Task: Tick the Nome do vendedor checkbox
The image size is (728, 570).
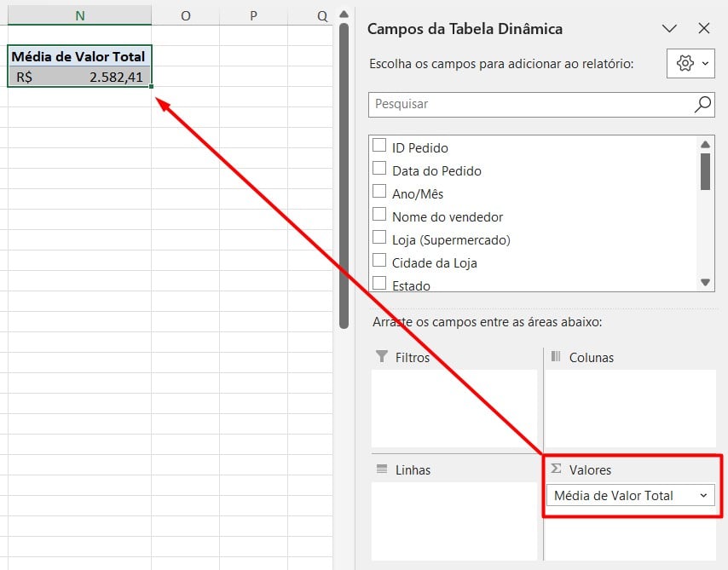Action: (379, 216)
